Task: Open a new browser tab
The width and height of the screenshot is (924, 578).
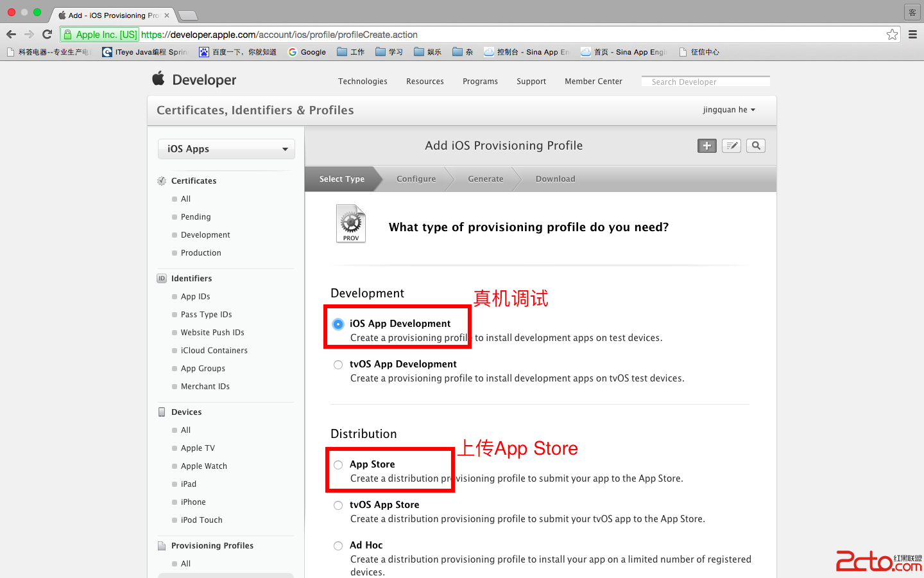Action: click(187, 15)
